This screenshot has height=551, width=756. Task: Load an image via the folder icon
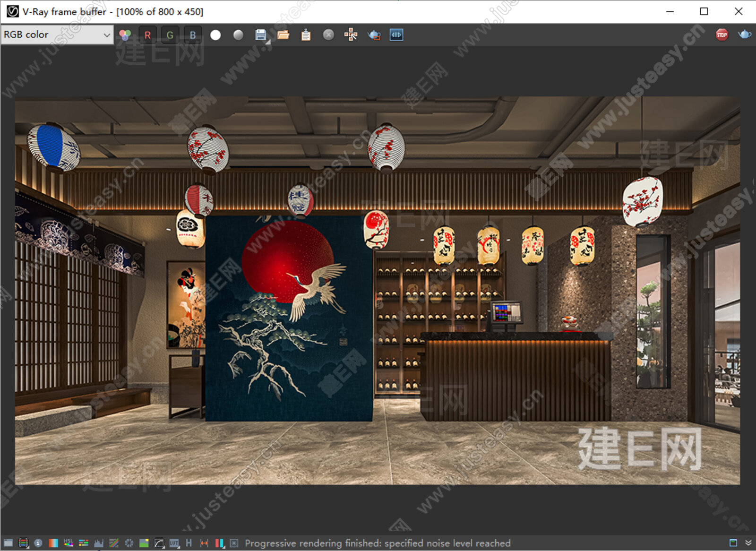[283, 35]
